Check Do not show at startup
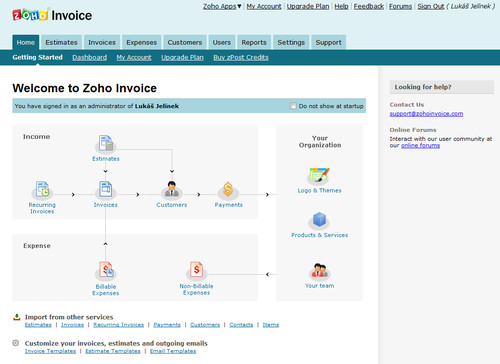The width and height of the screenshot is (500, 364). click(293, 106)
